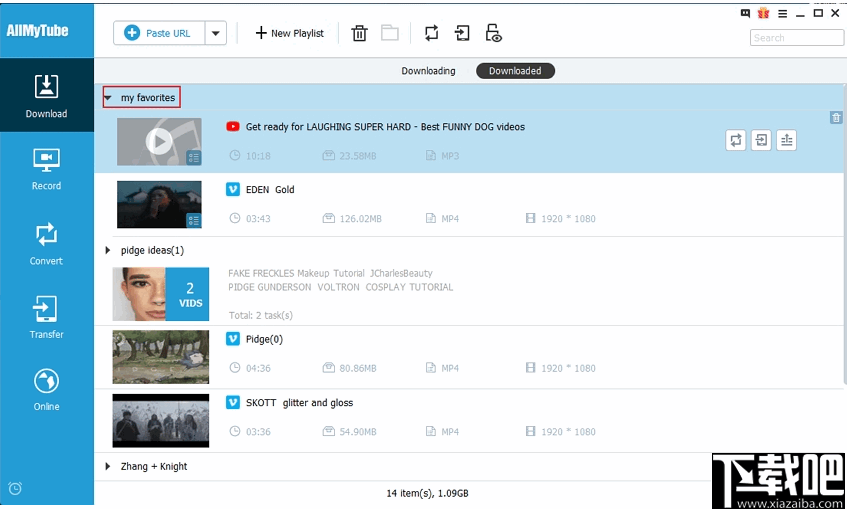Screen dimensions: 847x509
Task: Click the Vimeo icon beside Pidge(0)
Action: point(233,339)
